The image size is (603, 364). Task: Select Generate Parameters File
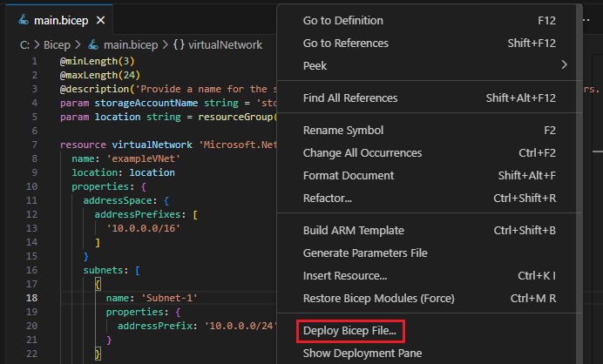(x=430, y=253)
